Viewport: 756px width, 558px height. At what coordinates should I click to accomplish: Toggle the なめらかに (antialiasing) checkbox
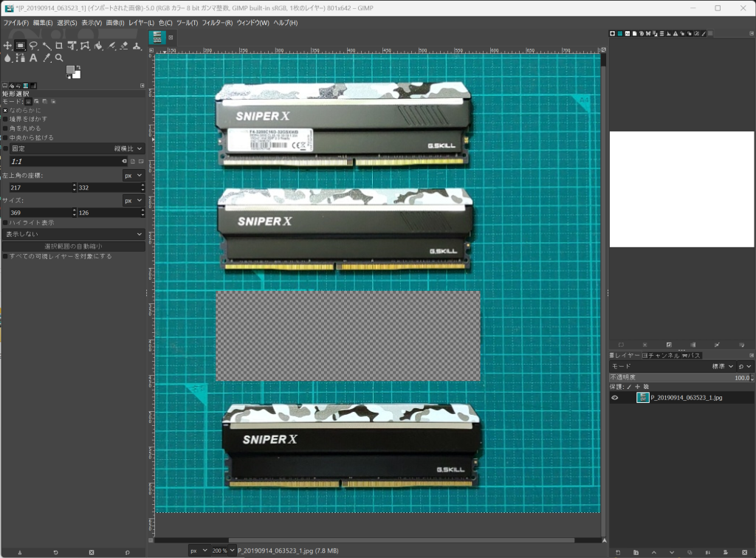click(5, 111)
